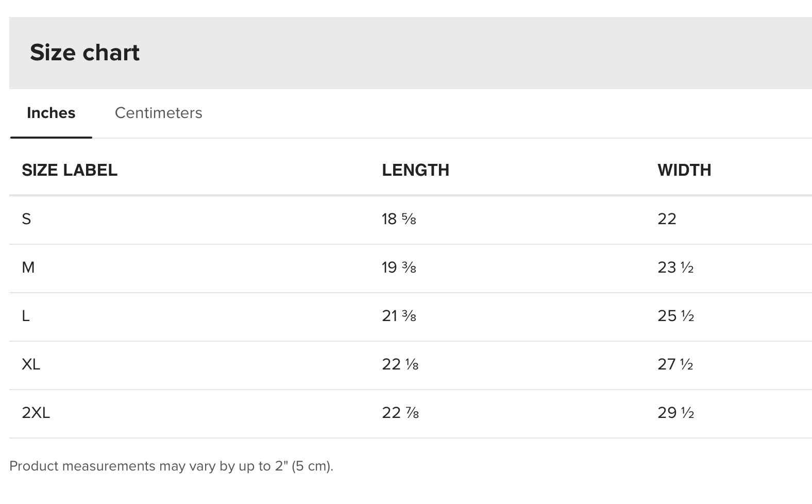Select the XL size label cell
812x504 pixels.
click(31, 364)
